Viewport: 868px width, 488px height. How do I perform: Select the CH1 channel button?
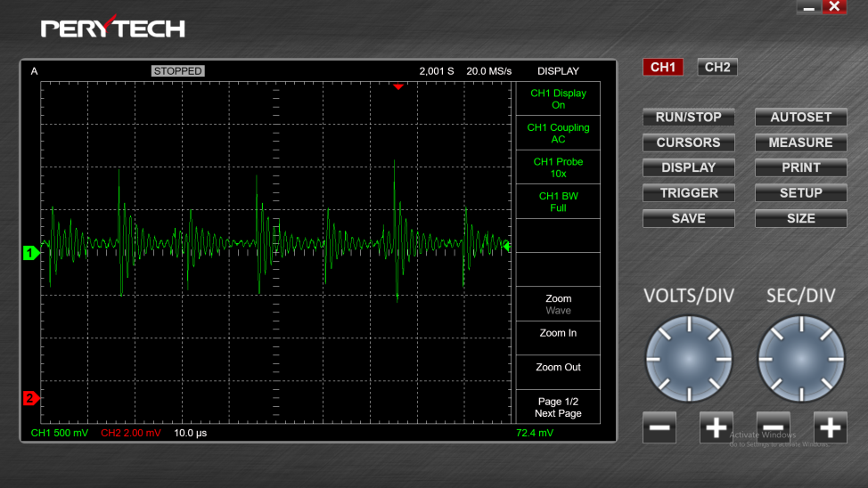[x=663, y=67]
